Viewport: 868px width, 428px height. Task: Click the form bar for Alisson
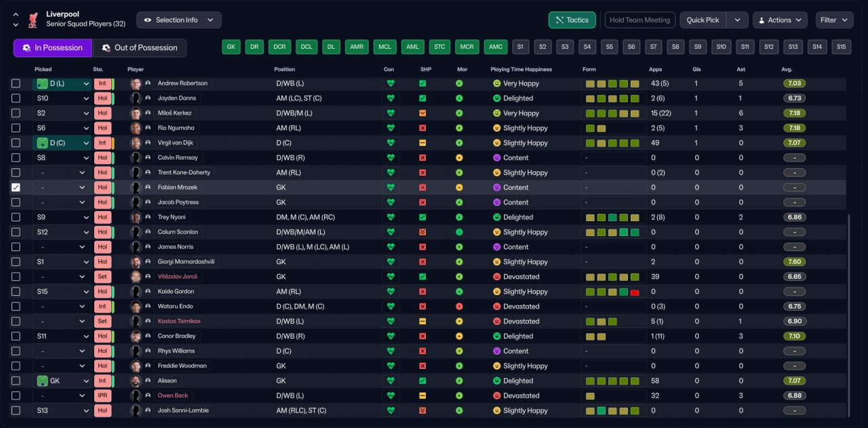[613, 381]
